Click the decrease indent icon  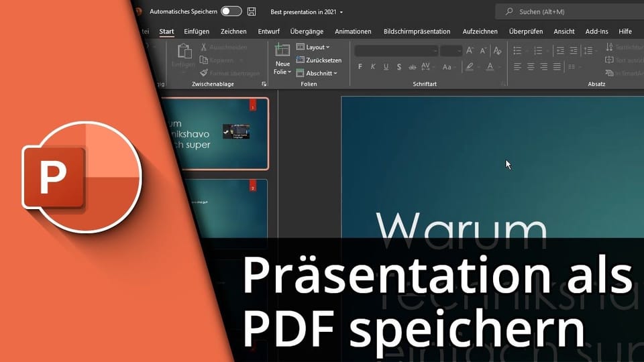pos(560,50)
